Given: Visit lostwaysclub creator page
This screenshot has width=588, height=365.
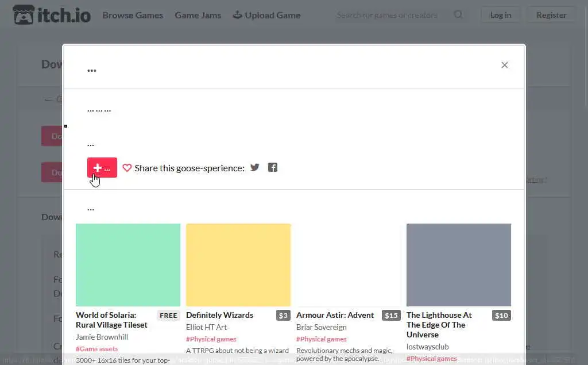Looking at the screenshot, I should [427, 347].
